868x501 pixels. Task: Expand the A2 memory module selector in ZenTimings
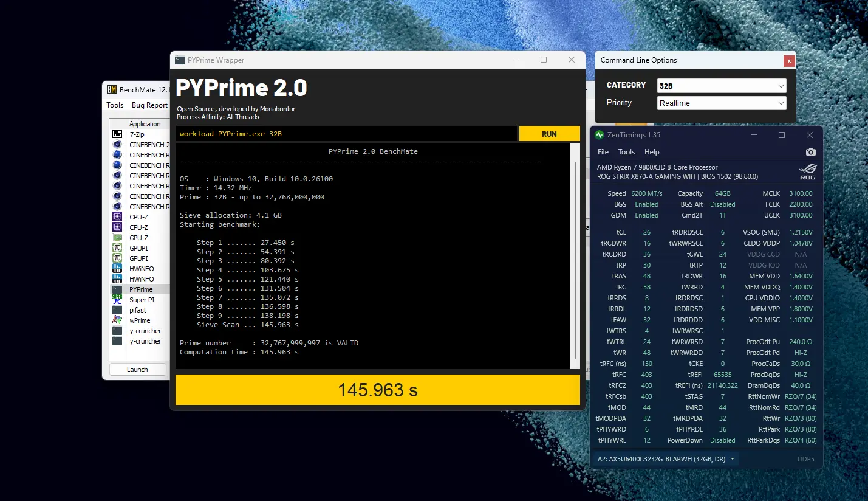(x=667, y=459)
